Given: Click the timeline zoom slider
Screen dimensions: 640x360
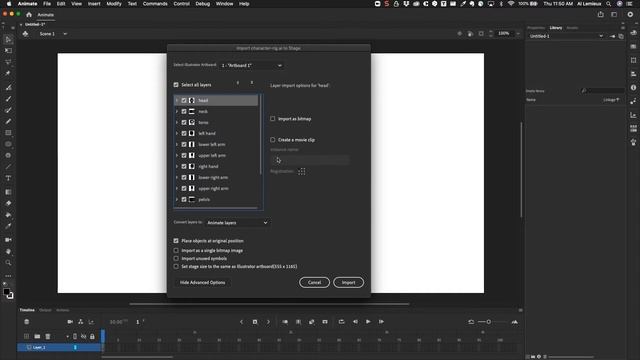Looking at the screenshot, I should click(x=489, y=322).
